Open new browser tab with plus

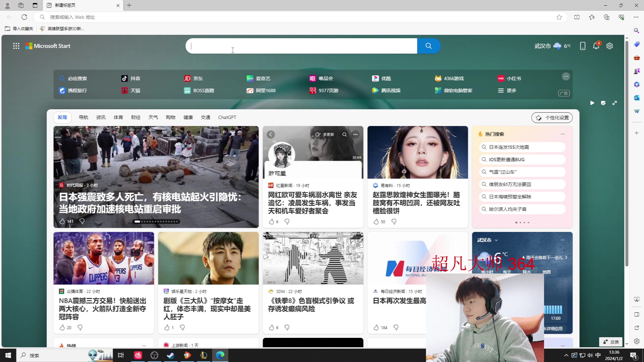129,5
